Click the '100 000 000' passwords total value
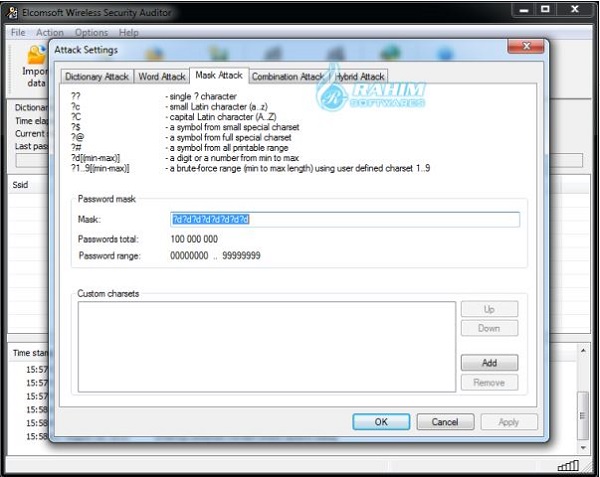This screenshot has height=477, width=600. click(194, 239)
